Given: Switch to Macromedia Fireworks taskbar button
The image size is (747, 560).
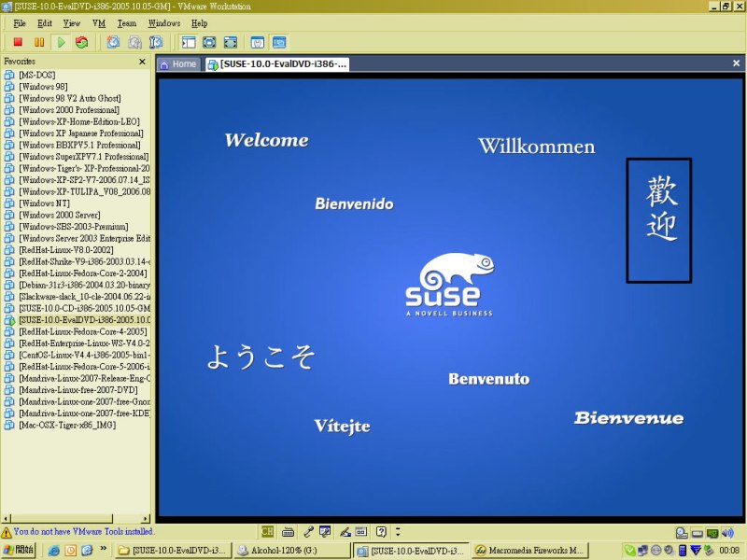Looking at the screenshot, I should pos(530,551).
